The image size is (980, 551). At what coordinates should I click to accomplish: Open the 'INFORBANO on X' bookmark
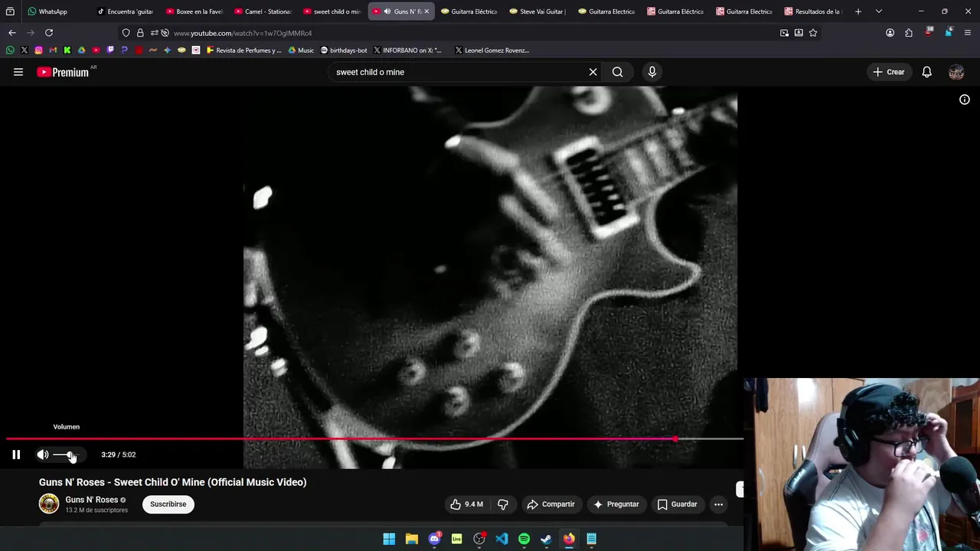pyautogui.click(x=407, y=51)
